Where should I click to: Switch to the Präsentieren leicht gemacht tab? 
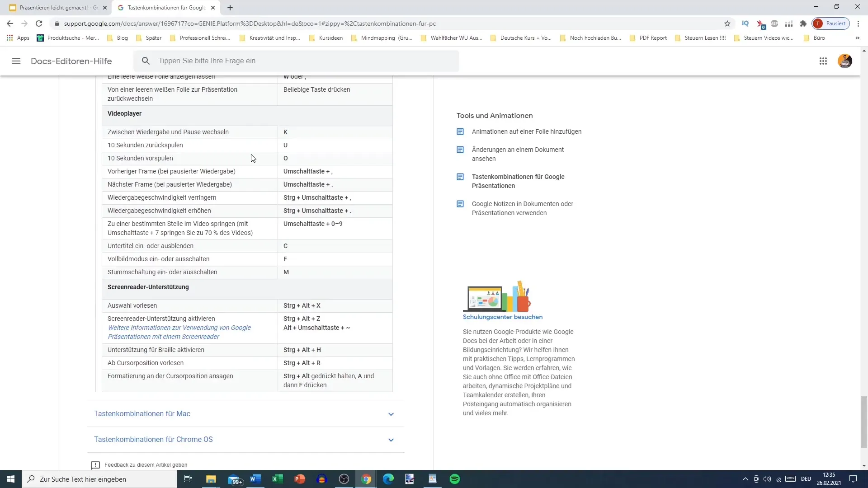[59, 8]
